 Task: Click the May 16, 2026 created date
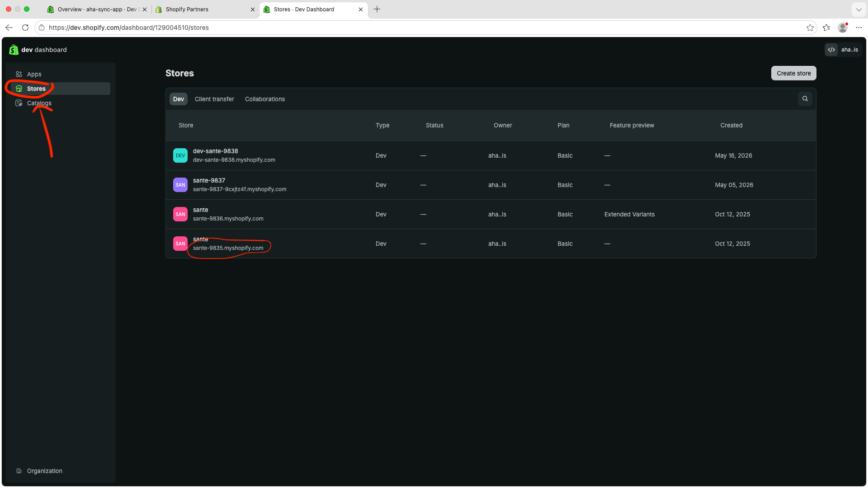point(733,155)
